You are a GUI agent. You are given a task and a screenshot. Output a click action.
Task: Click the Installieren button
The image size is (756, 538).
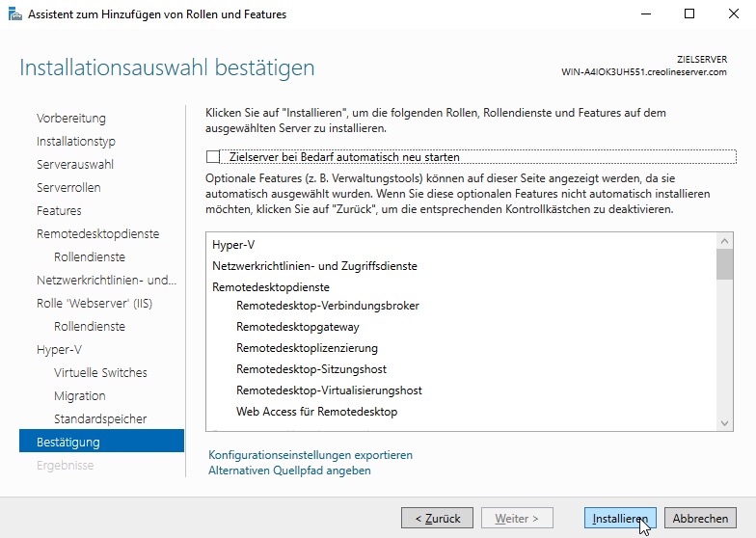[x=620, y=519]
